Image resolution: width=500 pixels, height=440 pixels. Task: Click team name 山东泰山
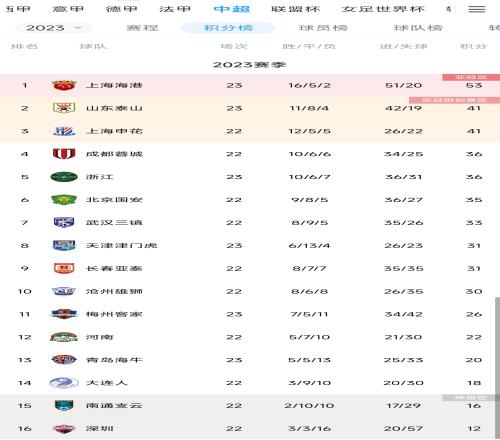click(114, 108)
